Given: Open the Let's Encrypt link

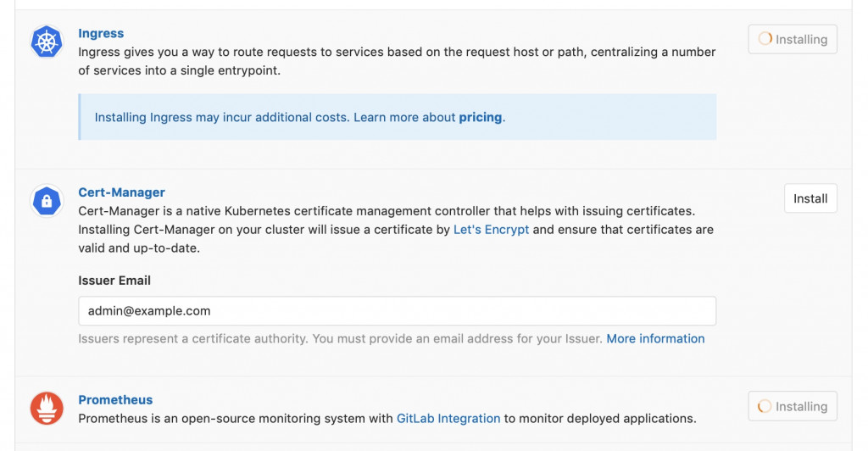Looking at the screenshot, I should tap(491, 230).
